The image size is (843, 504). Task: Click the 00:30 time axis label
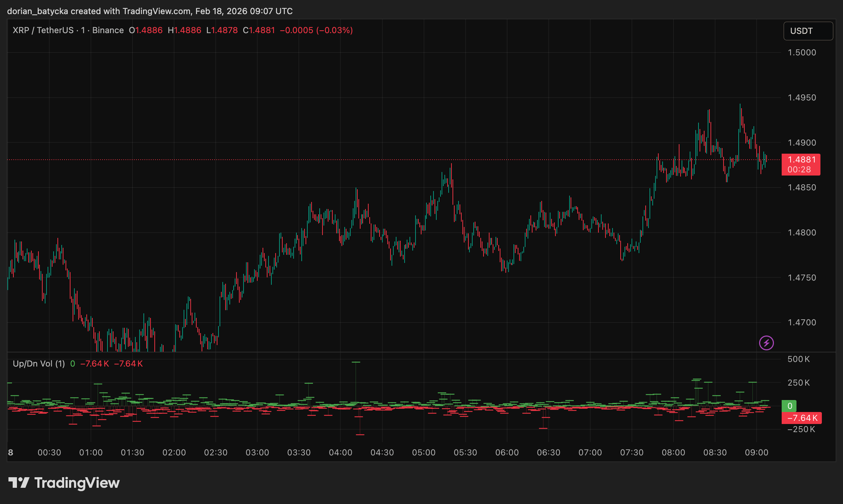coord(49,453)
